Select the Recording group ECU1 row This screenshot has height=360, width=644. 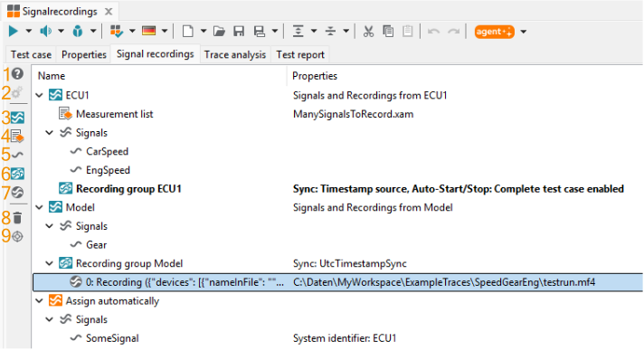337,189
